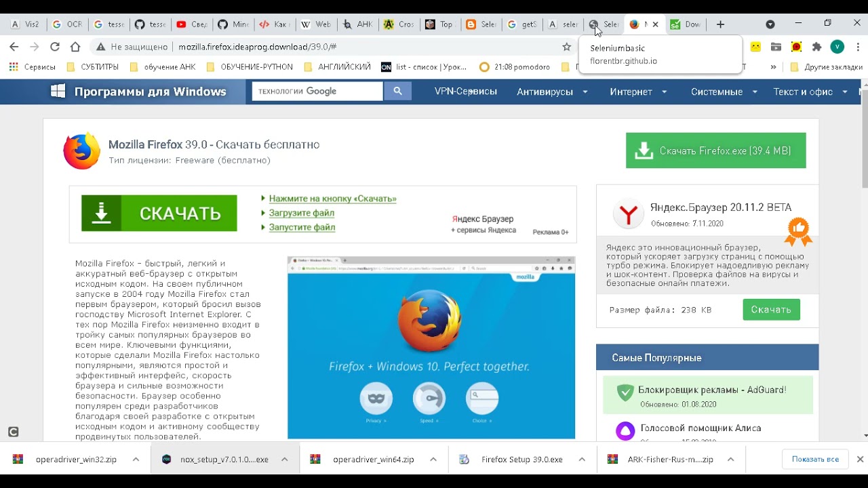
Task: Close the downloads bar
Action: click(860, 460)
